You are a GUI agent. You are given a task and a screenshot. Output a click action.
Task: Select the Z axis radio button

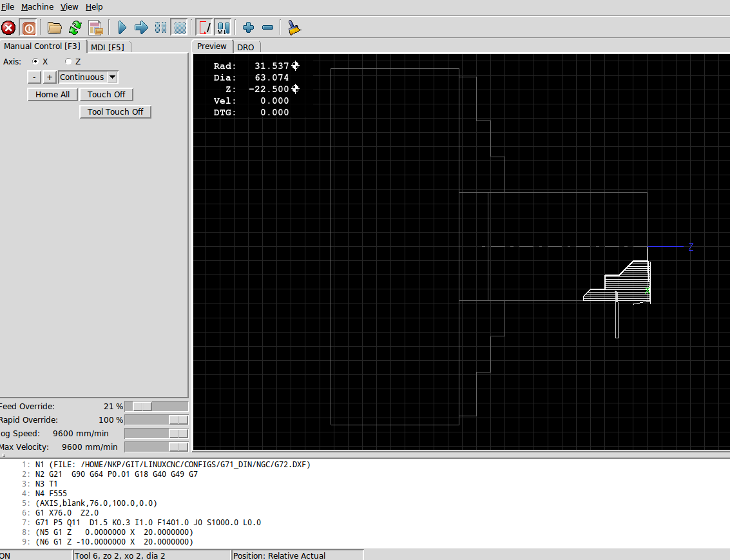coord(68,61)
